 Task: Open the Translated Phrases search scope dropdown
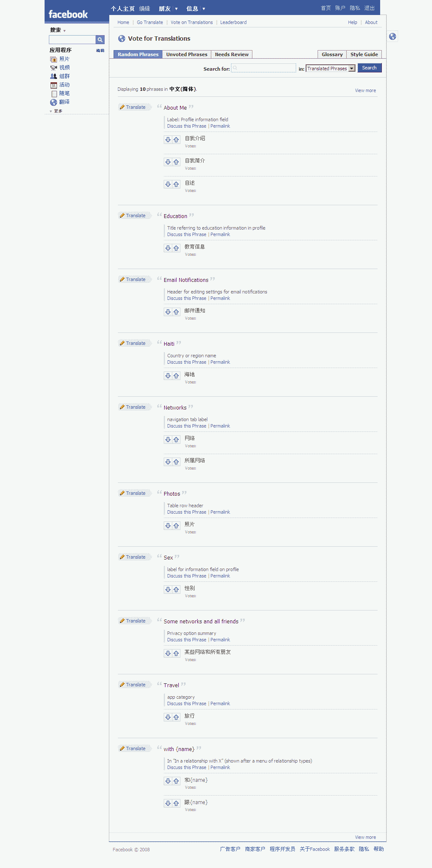(x=330, y=69)
